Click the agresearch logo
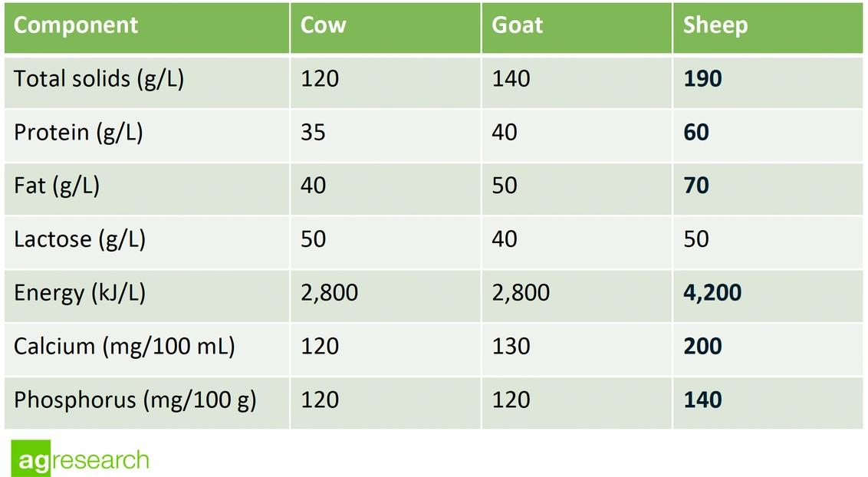The width and height of the screenshot is (868, 477). pyautogui.click(x=80, y=460)
